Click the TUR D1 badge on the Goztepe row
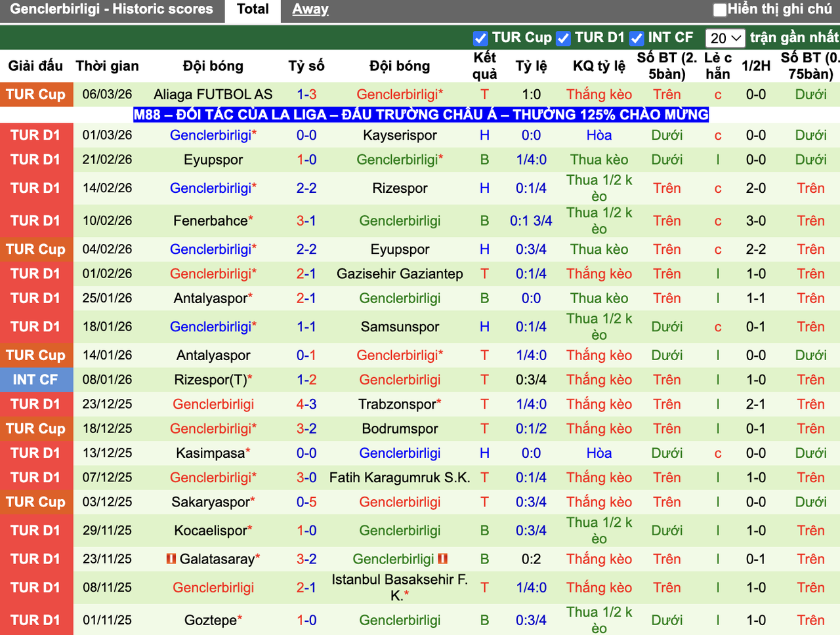840x635 pixels. (x=37, y=620)
